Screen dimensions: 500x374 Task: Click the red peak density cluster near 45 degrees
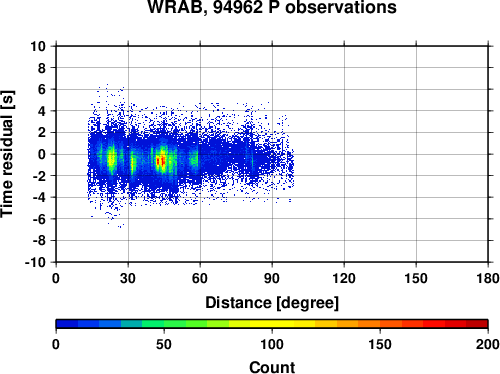(161, 161)
